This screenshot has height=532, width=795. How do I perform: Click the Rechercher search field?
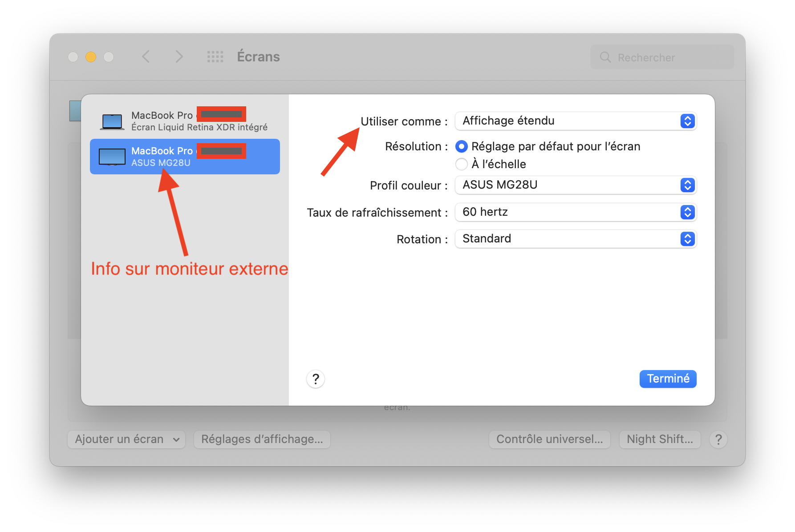coord(662,57)
